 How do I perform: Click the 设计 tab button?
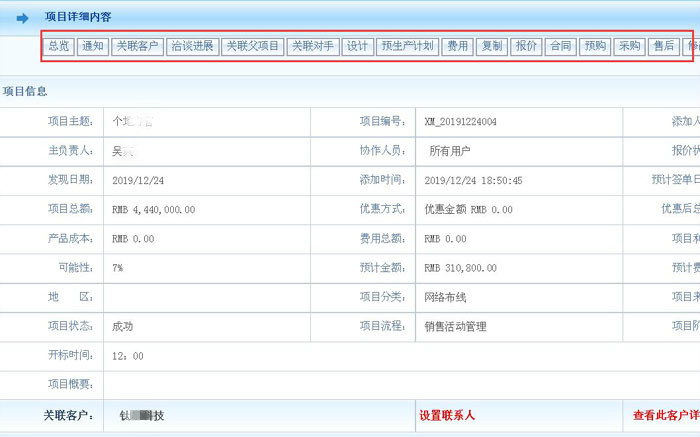[x=357, y=46]
